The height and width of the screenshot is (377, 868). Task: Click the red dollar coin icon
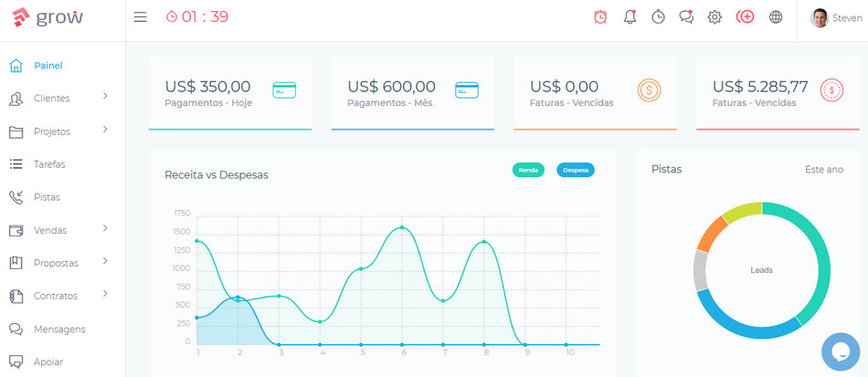tap(831, 90)
